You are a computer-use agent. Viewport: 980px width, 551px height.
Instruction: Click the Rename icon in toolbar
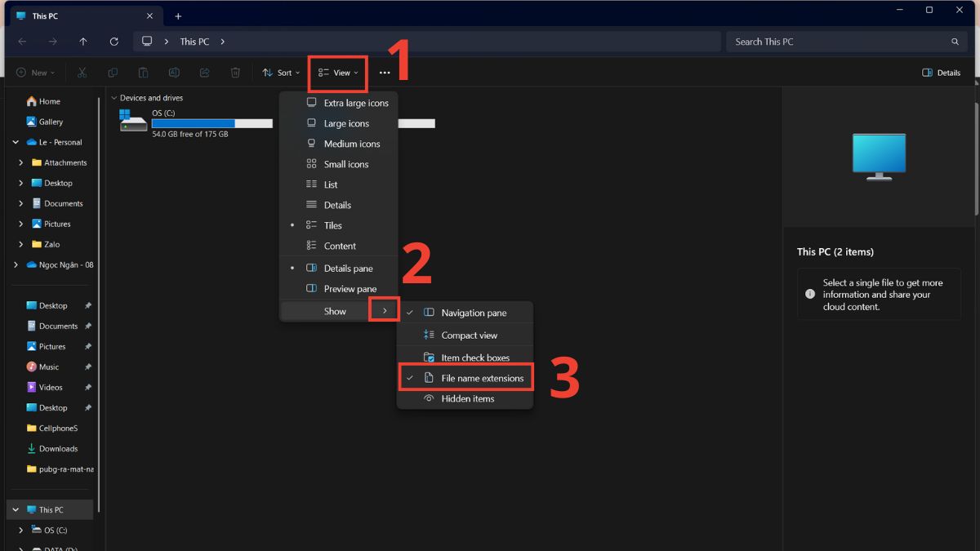pos(174,73)
